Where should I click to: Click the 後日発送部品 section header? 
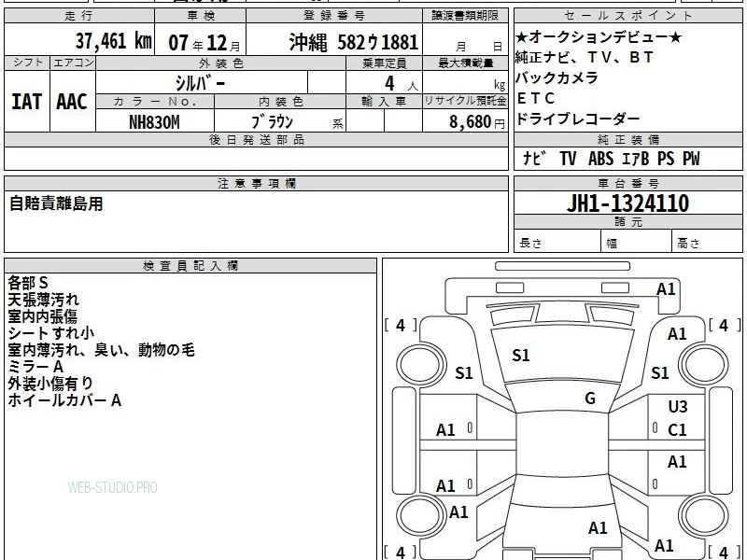coord(256,139)
